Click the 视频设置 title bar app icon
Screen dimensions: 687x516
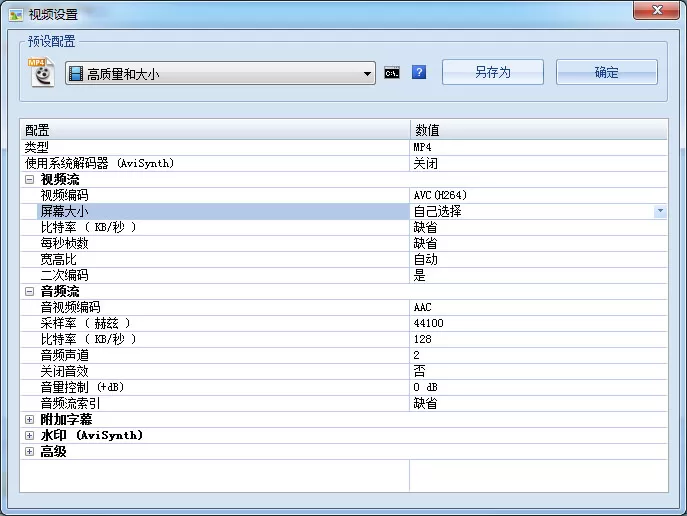tap(16, 15)
